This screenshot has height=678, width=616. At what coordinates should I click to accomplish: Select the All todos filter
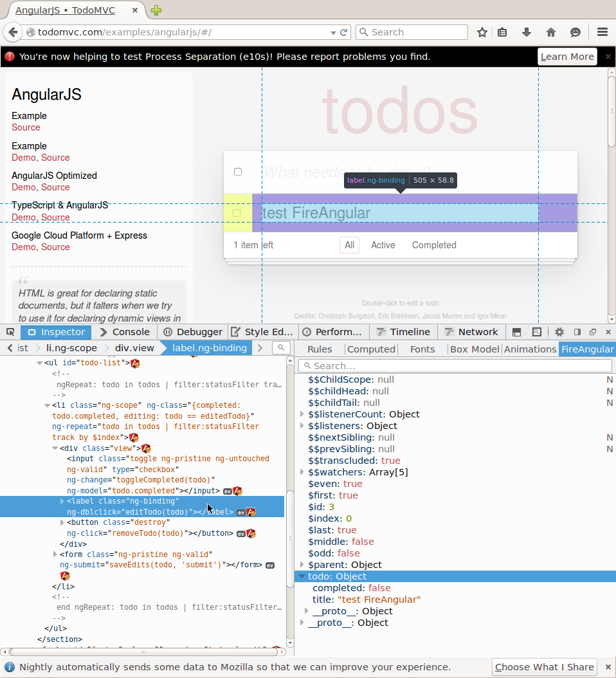[349, 245]
